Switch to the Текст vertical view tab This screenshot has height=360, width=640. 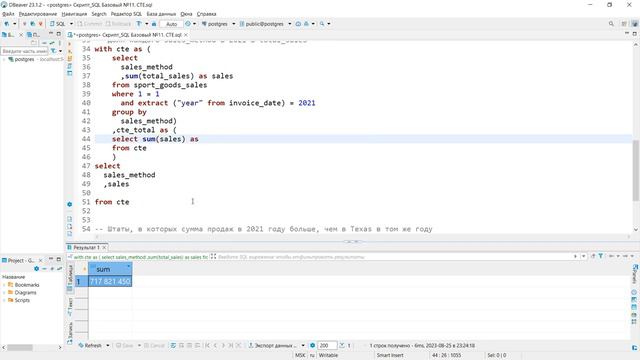(70, 307)
